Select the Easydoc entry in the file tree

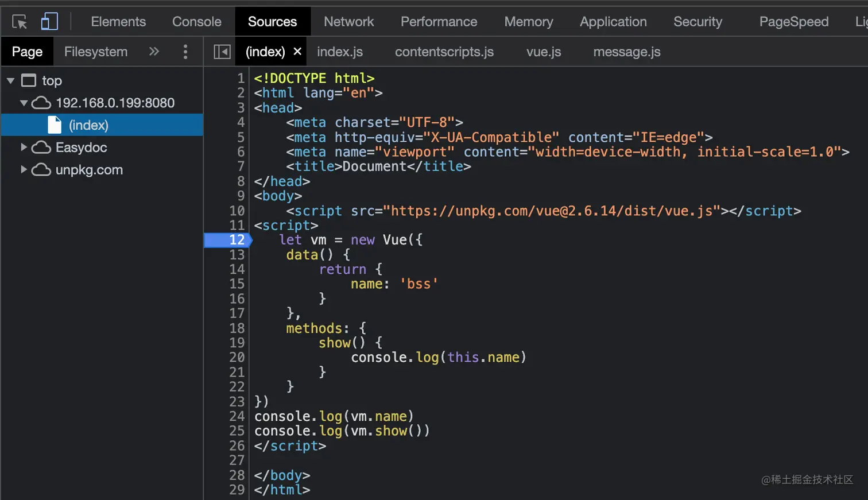coord(81,148)
